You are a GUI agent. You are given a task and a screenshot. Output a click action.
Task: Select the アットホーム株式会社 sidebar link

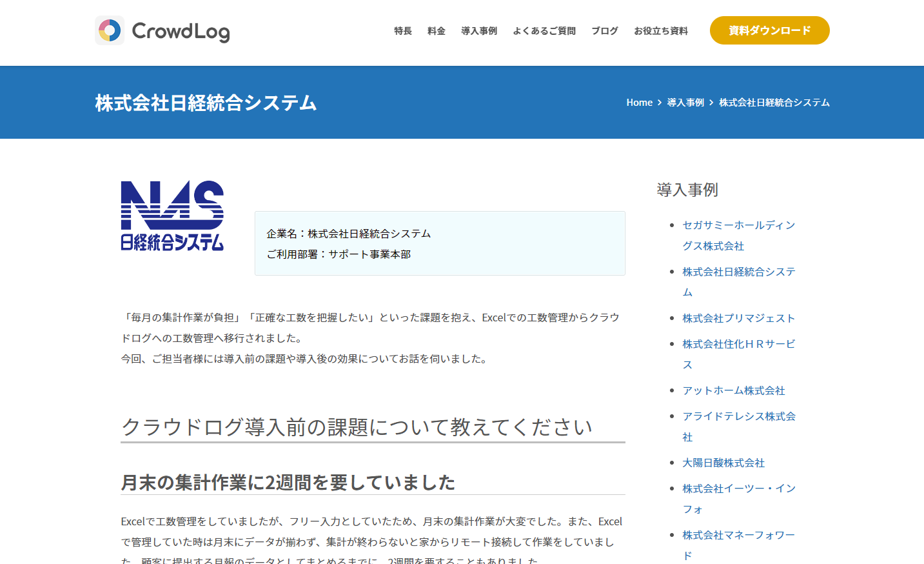(x=734, y=390)
